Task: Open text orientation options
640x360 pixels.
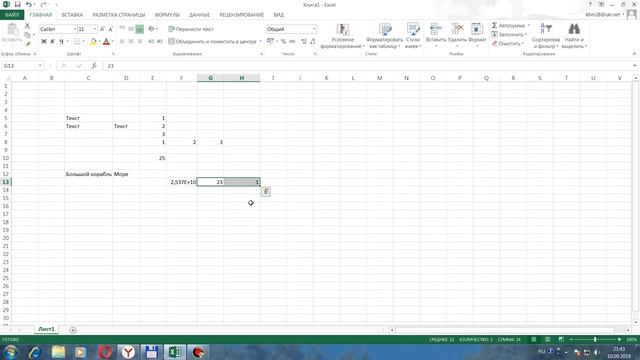Action: pyautogui.click(x=153, y=29)
